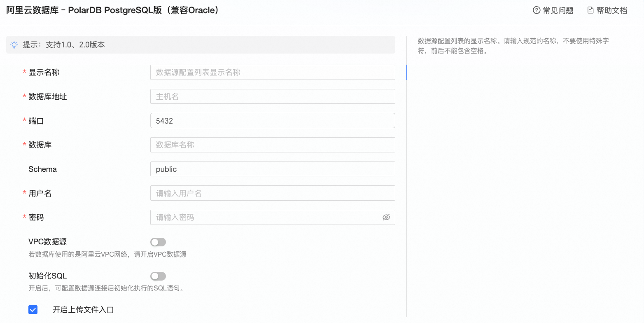Focus the 显示名称 input field
644x323 pixels.
(x=273, y=72)
